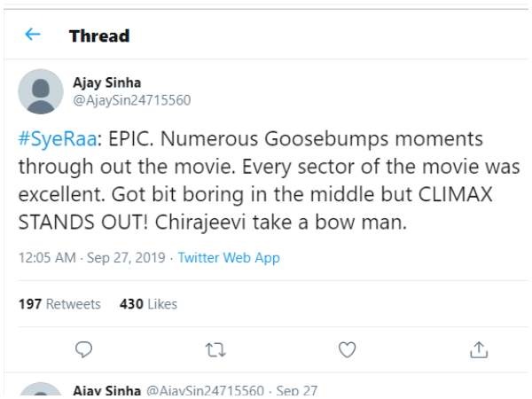Open Ajay Sinha name on the reply tweet

(107, 390)
